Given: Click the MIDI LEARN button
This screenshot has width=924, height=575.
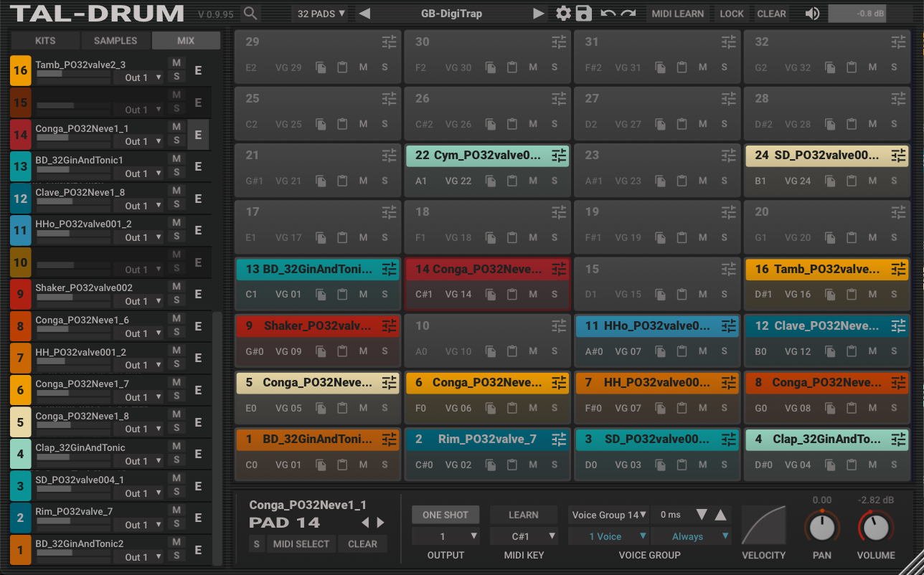Looking at the screenshot, I should (677, 14).
